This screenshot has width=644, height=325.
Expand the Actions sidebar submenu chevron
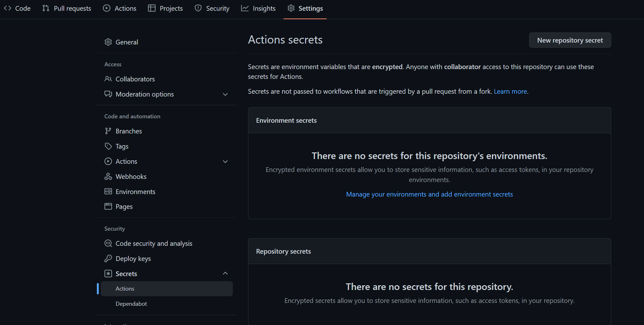coord(225,161)
